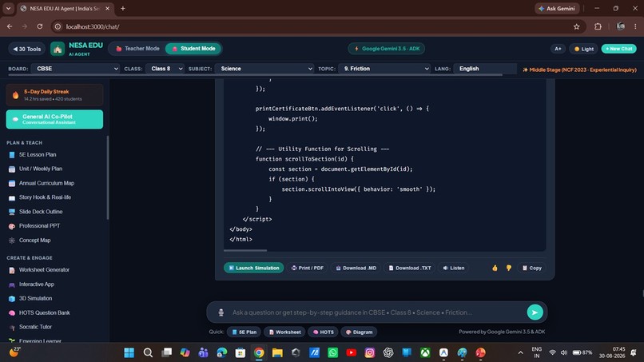The image size is (644, 362).
Task: Open the 5-Day Daily Streak card
Action: (54, 95)
